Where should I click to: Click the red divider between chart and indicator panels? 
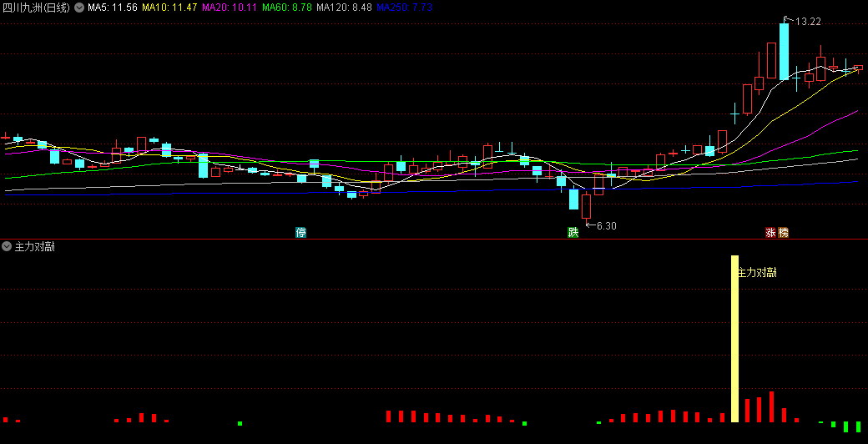click(x=434, y=240)
